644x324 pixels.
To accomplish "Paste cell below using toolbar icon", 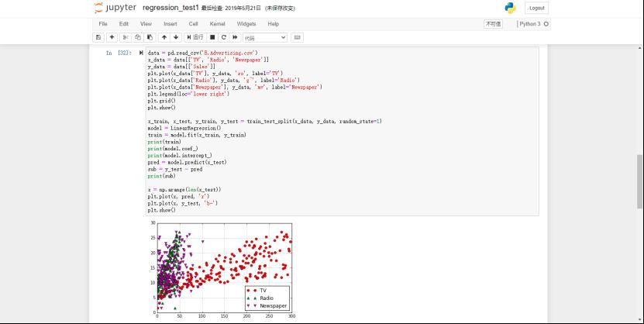I will [x=148, y=37].
